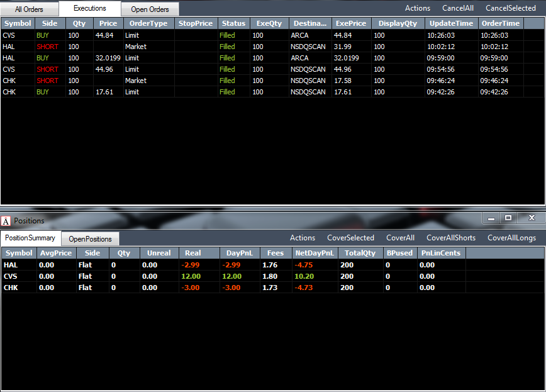
Task: Open the Actions menu in orders window
Action: (x=418, y=8)
